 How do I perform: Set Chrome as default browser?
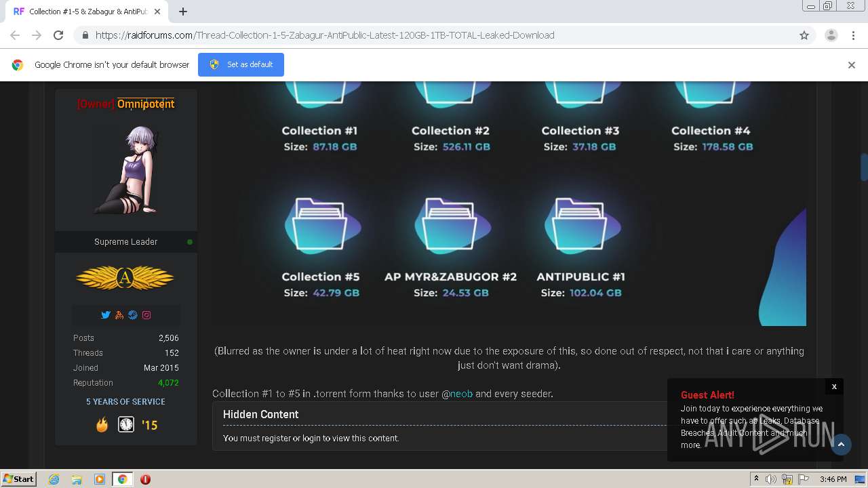[x=241, y=64]
